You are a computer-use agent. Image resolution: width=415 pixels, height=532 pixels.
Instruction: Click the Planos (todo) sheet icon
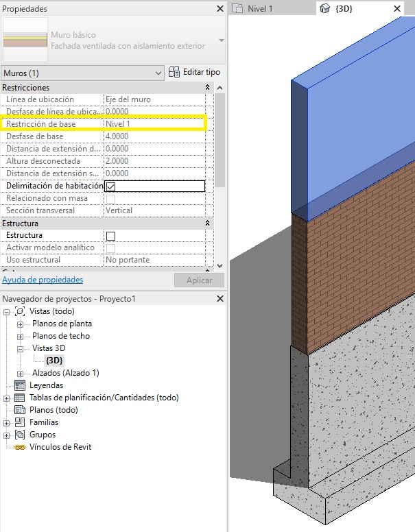click(20, 410)
